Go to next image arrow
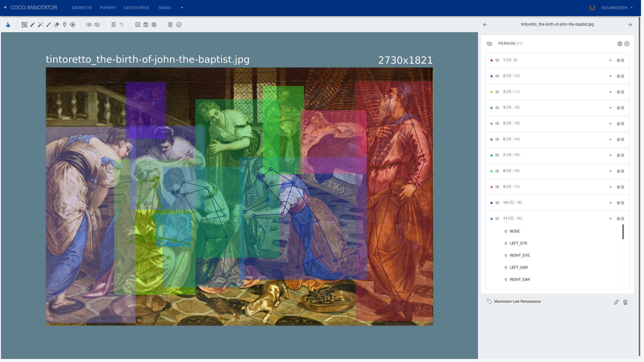Viewport: 644px width, 362px height. pyautogui.click(x=630, y=25)
